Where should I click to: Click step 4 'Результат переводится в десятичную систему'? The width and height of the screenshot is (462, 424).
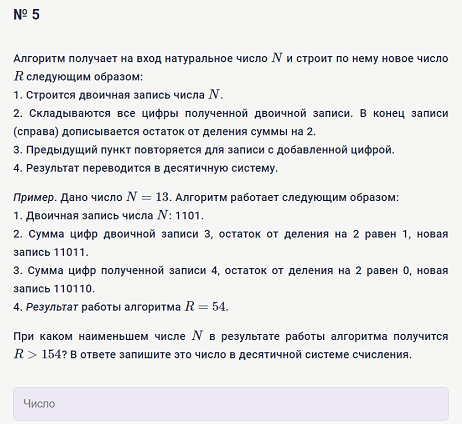(x=152, y=168)
